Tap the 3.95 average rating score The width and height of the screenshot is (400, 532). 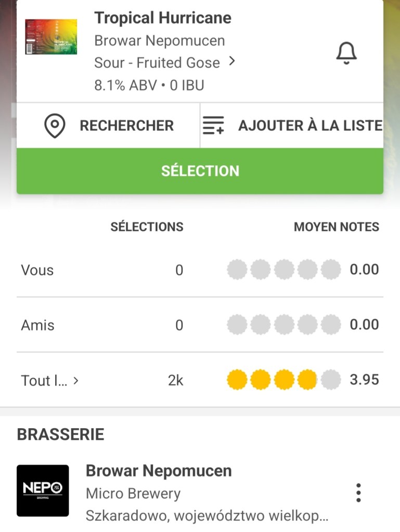364,380
